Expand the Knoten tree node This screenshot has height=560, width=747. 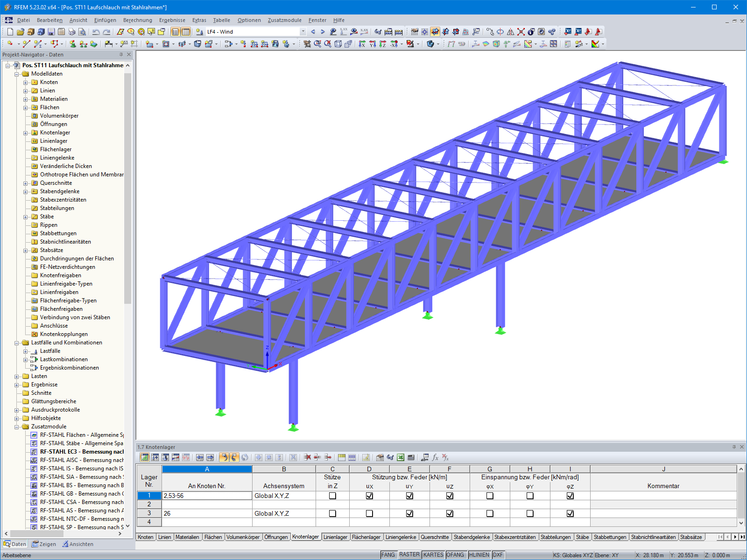click(26, 82)
